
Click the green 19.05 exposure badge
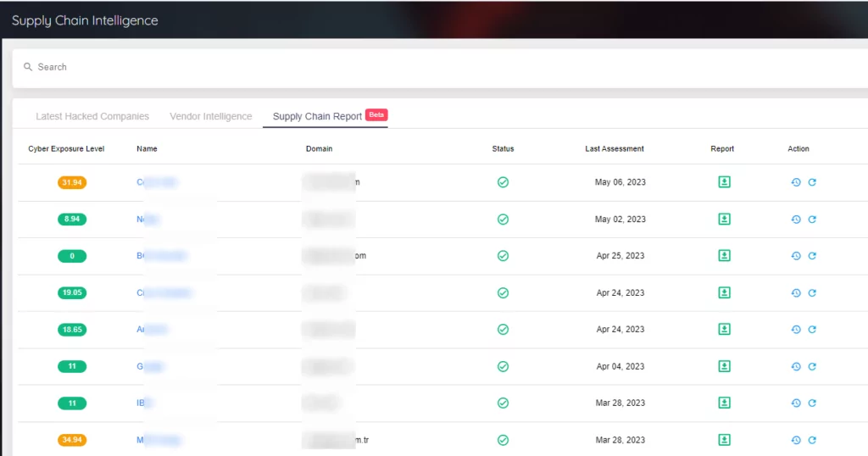point(72,292)
